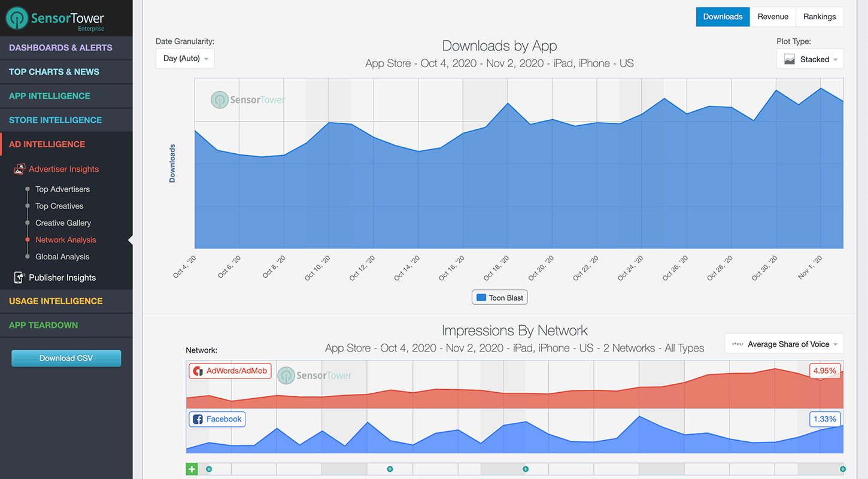868x479 pixels.
Task: Click the Advertiser Insights icon in the sidebar
Action: click(x=19, y=169)
